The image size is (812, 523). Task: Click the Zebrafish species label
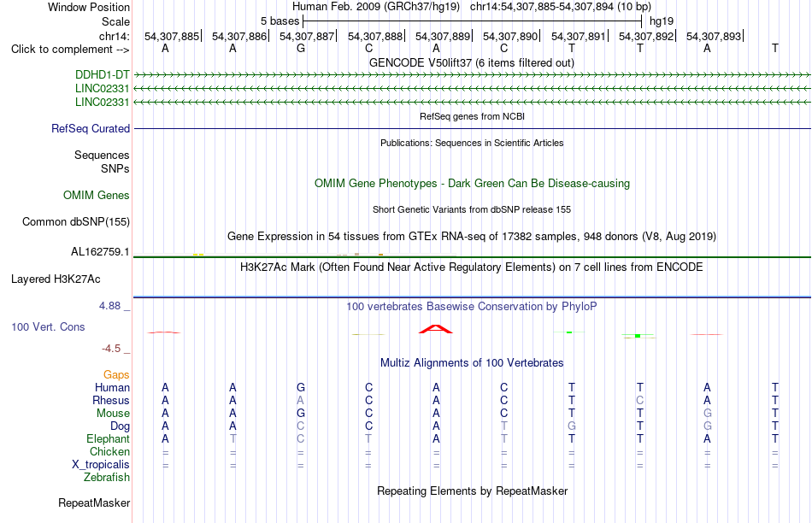[x=107, y=478]
